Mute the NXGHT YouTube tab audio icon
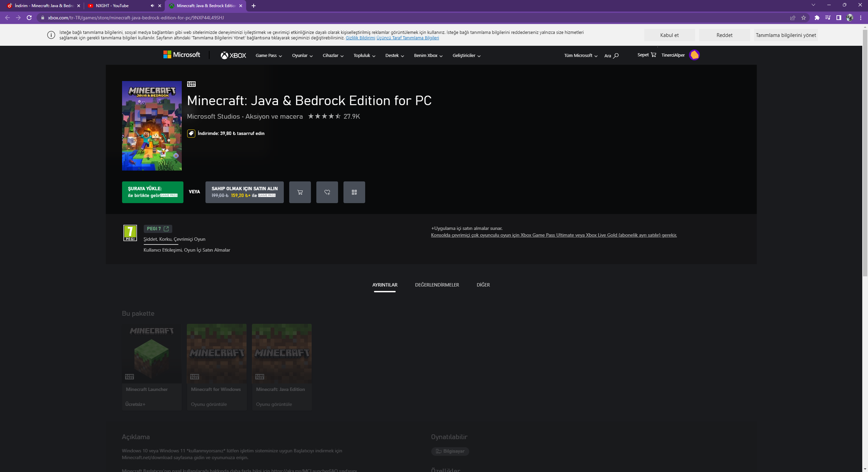 pyautogui.click(x=152, y=6)
